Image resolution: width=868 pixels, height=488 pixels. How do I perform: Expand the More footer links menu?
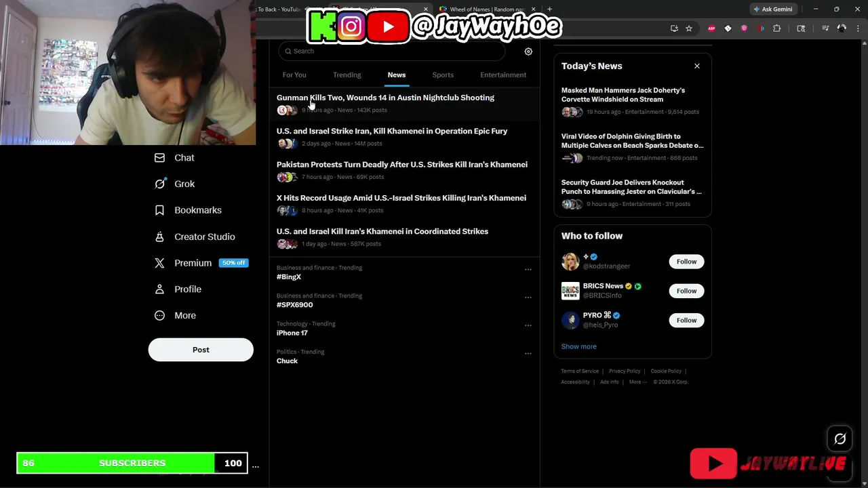point(637,382)
